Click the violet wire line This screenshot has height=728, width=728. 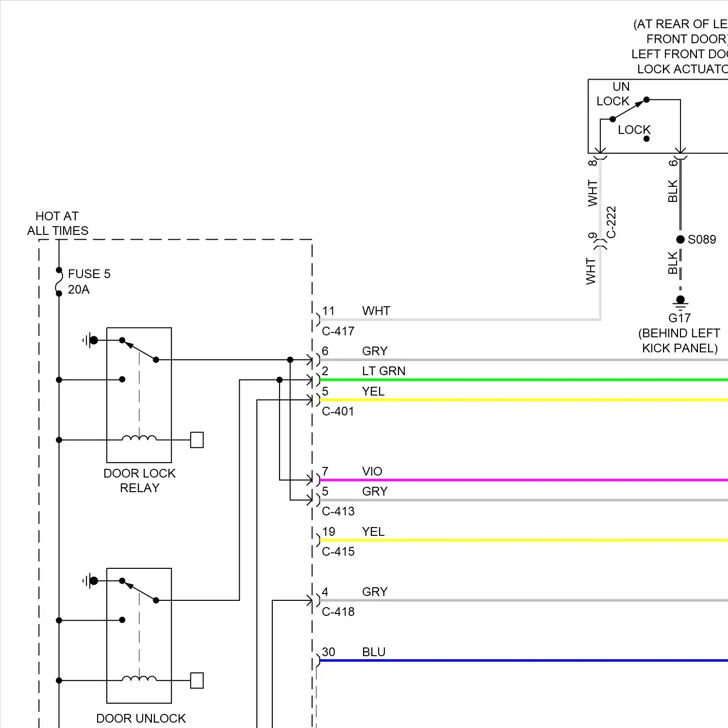(x=524, y=480)
